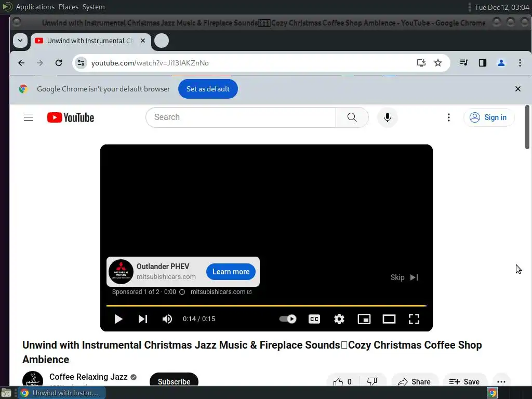Viewport: 532px width, 399px height.
Task: Enter full screen mode
Action: coord(414,319)
